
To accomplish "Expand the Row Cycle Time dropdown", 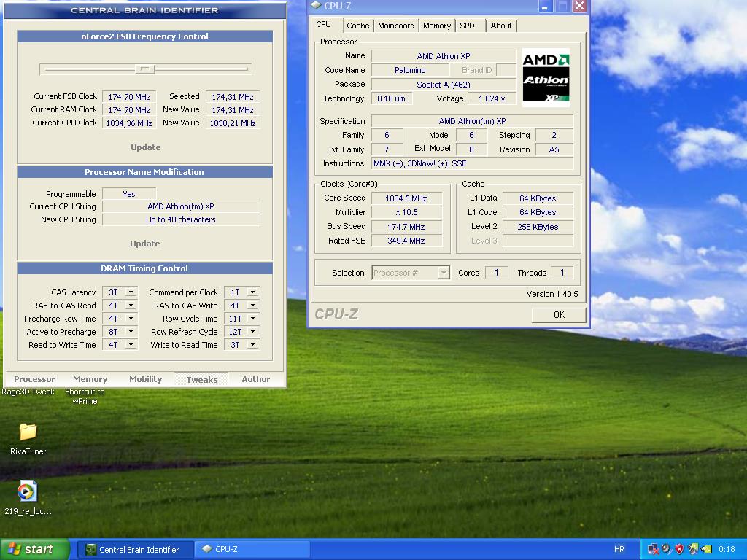I will [253, 319].
